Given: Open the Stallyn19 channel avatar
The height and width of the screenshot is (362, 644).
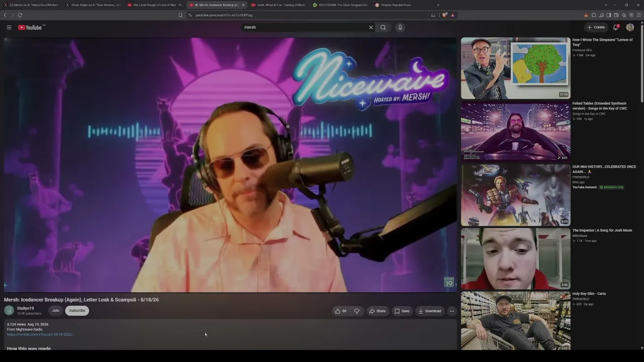Looking at the screenshot, I should click(9, 310).
